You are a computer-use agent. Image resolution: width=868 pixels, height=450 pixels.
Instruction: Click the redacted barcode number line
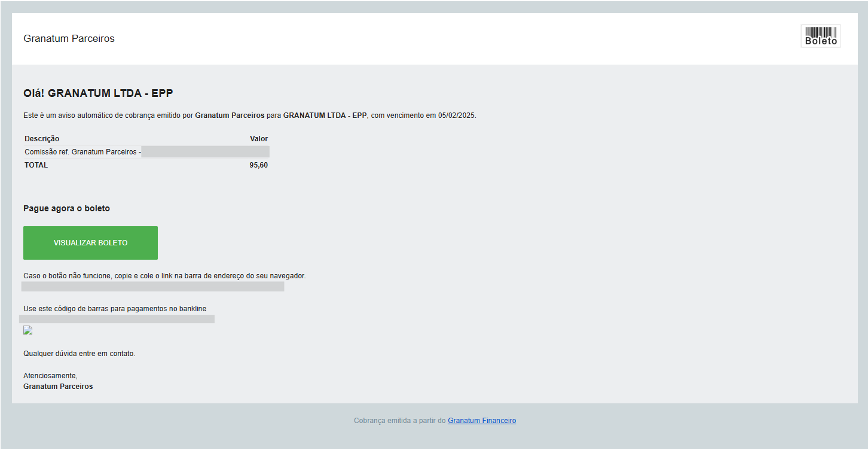pos(117,319)
